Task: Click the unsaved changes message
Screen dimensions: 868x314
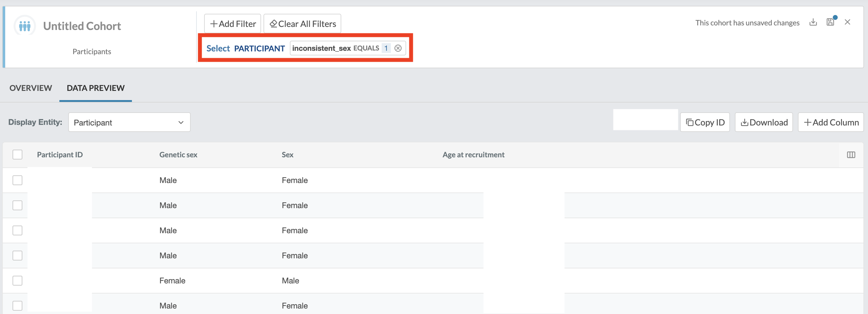Action: click(x=747, y=23)
